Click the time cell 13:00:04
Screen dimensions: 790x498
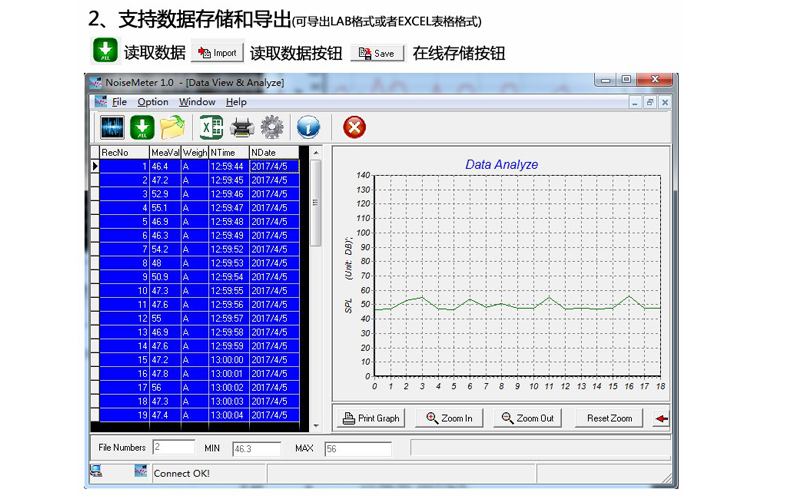pyautogui.click(x=229, y=415)
